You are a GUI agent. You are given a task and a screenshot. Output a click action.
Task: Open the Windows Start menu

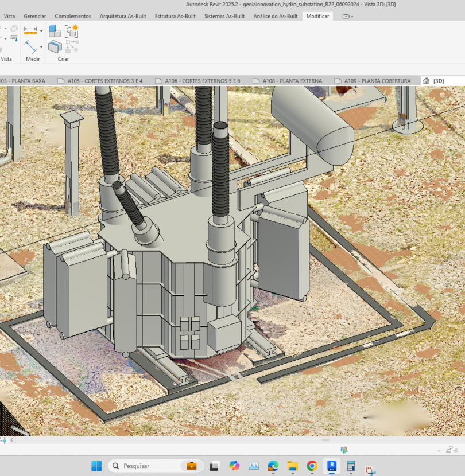[x=96, y=466]
